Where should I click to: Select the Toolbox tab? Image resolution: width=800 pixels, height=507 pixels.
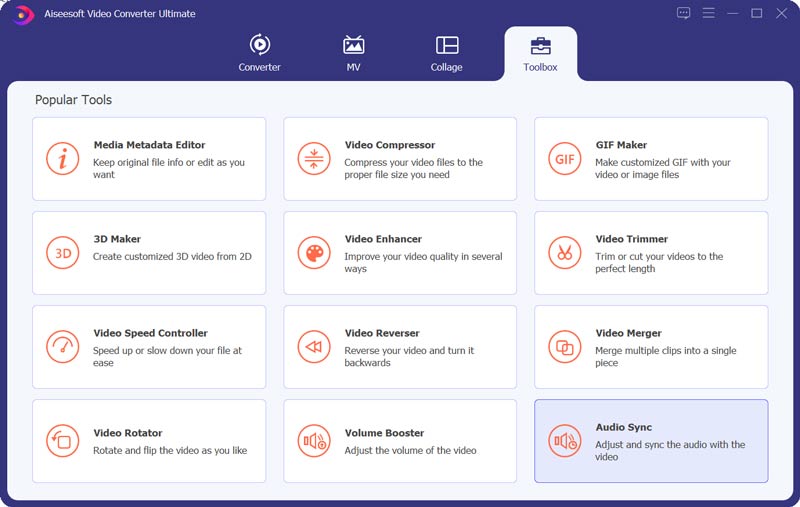pos(540,54)
